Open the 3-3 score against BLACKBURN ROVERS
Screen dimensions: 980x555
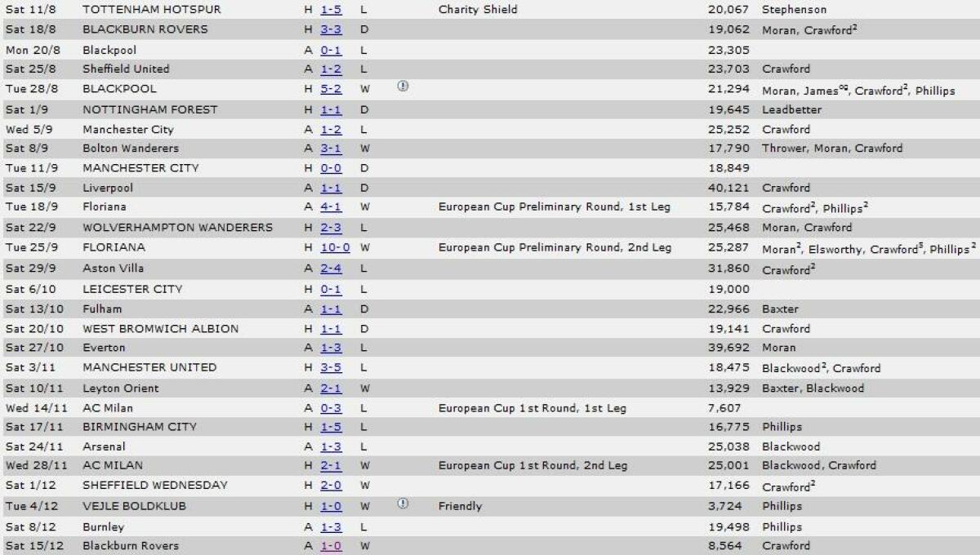pyautogui.click(x=331, y=29)
